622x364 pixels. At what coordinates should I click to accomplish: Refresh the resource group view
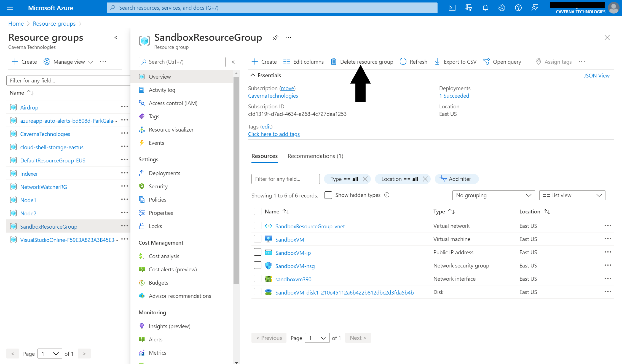[x=414, y=62]
